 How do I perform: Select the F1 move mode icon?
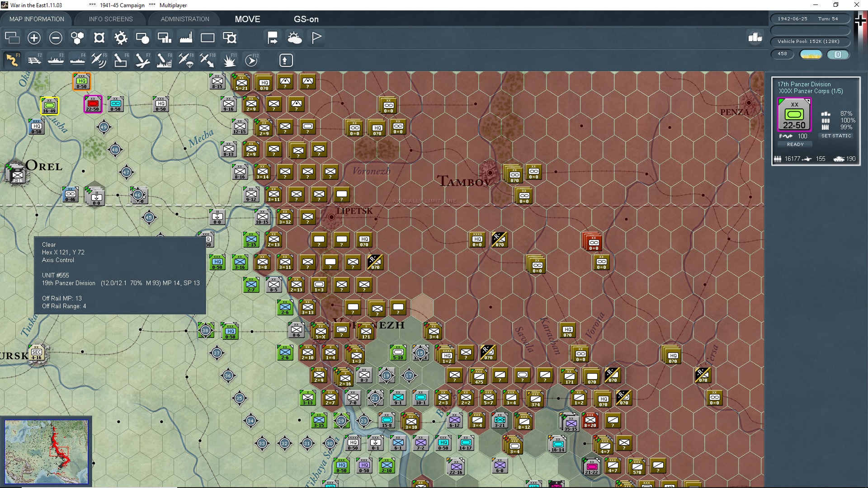point(12,60)
